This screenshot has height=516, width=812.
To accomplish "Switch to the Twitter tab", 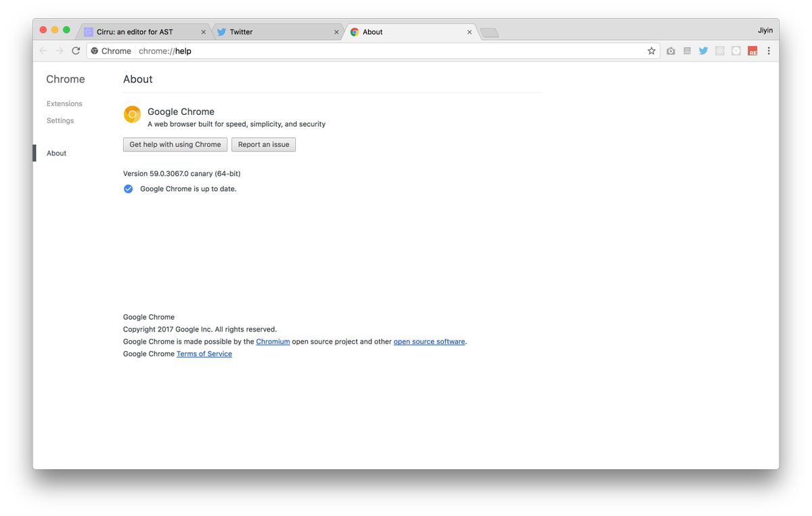I will pos(278,32).
